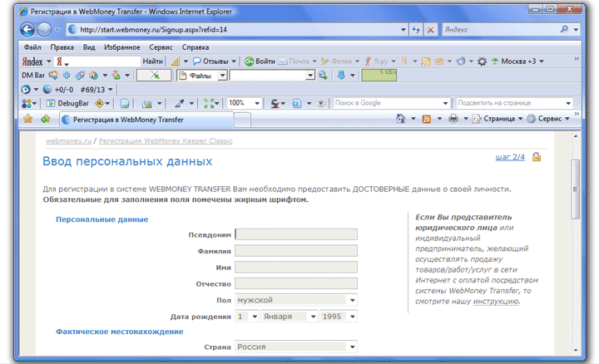This screenshot has width=599, height=364.
Task: Click the RSS feeds icon in command bar
Action: [x=426, y=120]
